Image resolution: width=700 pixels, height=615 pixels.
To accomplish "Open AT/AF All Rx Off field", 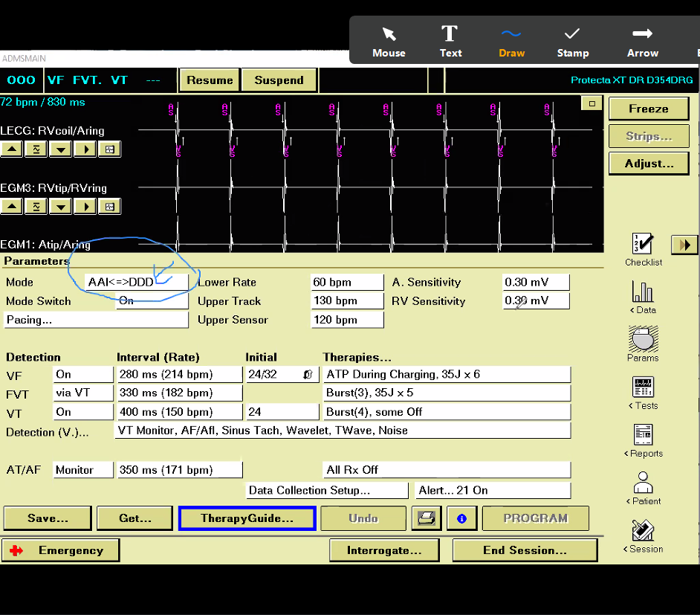I will tap(447, 470).
